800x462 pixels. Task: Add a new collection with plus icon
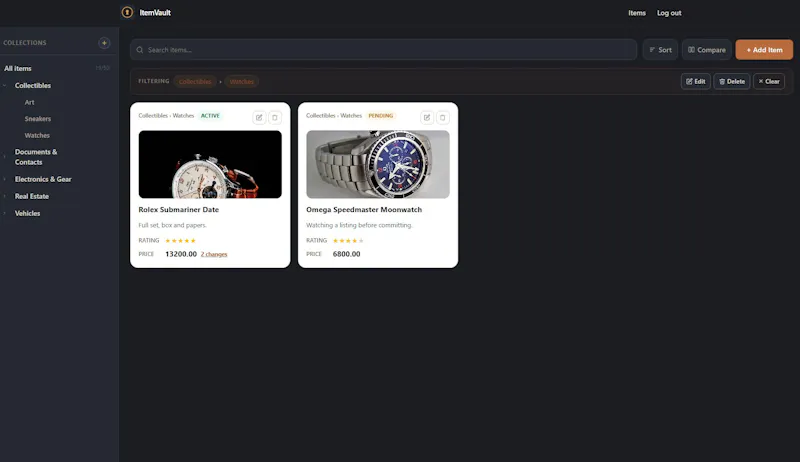point(104,43)
